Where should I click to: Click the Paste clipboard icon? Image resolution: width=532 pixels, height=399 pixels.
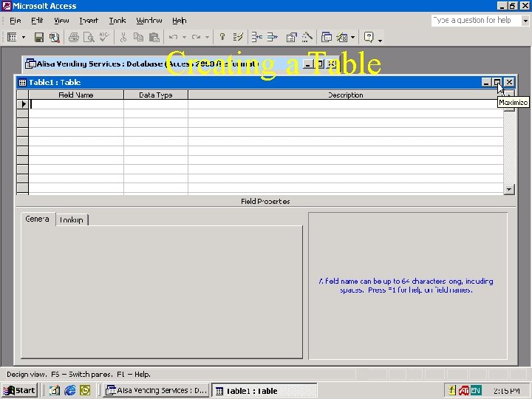coord(154,38)
